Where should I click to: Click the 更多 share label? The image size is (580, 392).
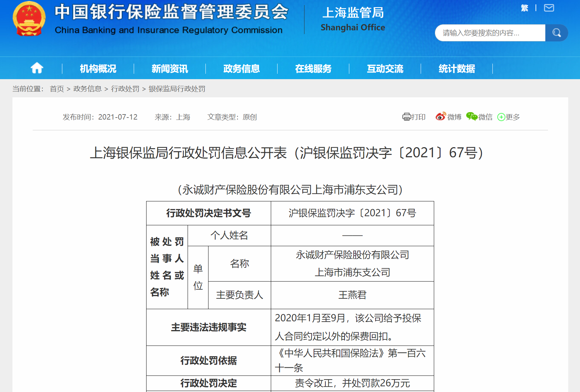(513, 117)
